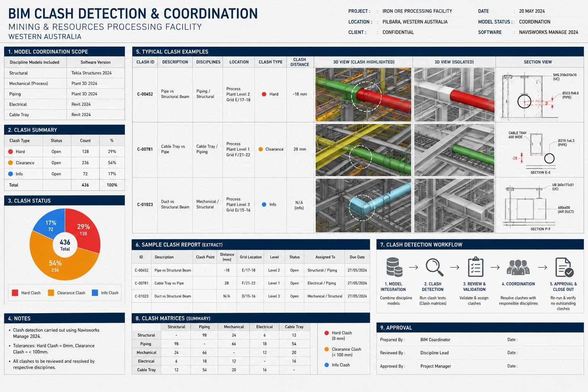588x392 pixels.
Task: Click the BIM Clash Detection & Coordination title
Action: (133, 14)
